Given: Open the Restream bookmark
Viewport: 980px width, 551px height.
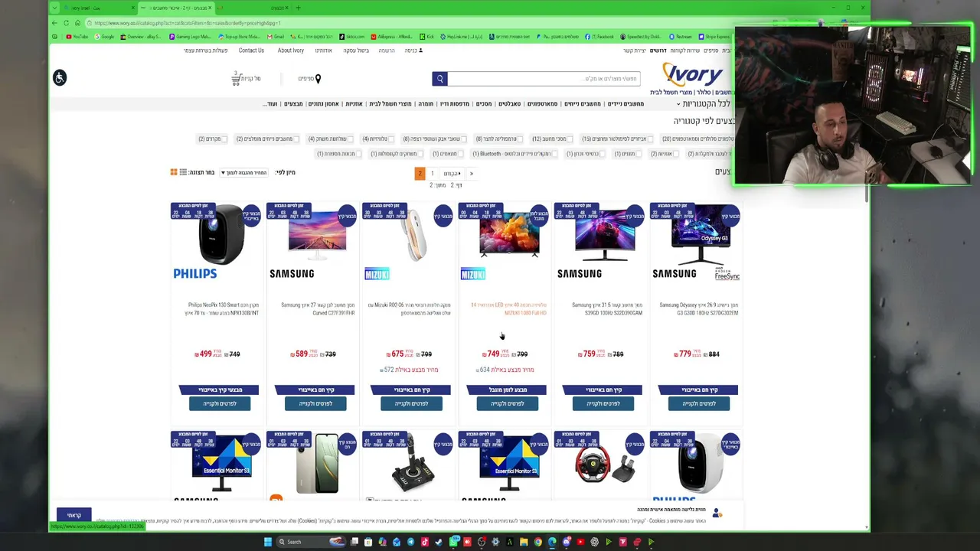Looking at the screenshot, I should (681, 37).
